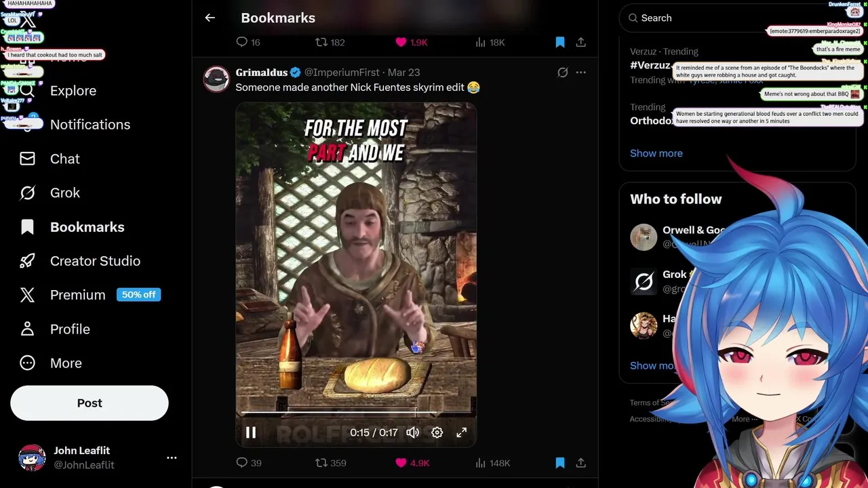The width and height of the screenshot is (868, 488).
Task: Click Show more under trending
Action: coord(656,153)
